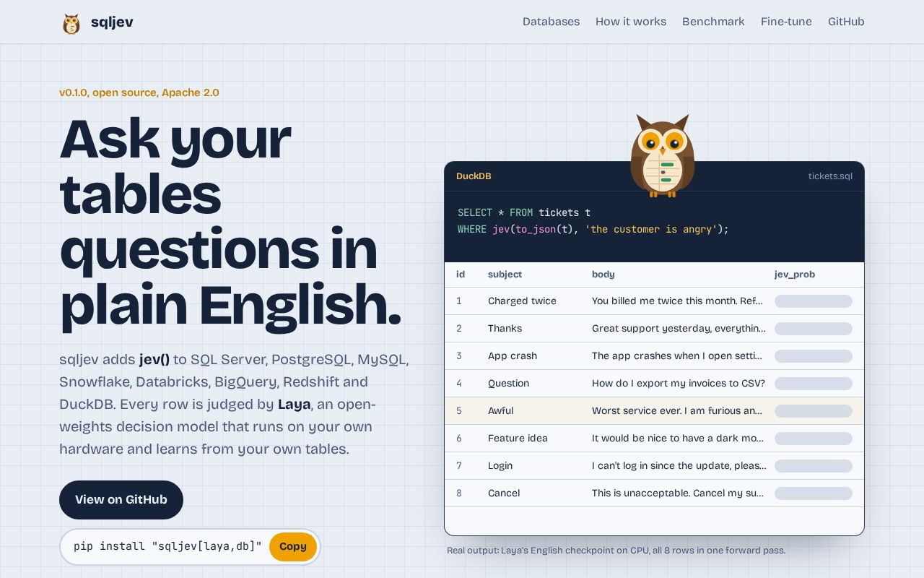The width and height of the screenshot is (924, 578).
Task: Click the 'Thanks' subject cell
Action: [x=505, y=329]
